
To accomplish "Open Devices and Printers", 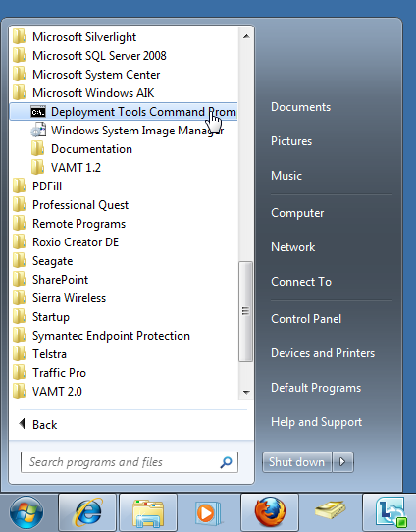I will [323, 353].
